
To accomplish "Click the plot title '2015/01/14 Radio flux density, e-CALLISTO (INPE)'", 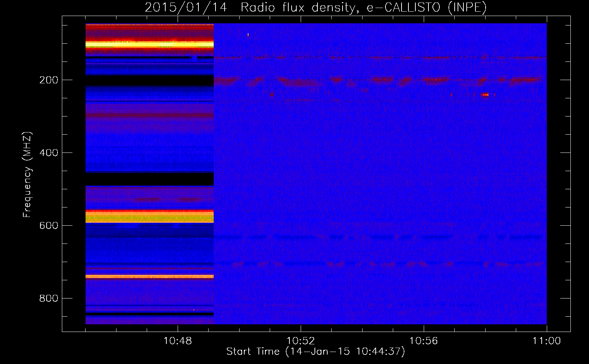I will [316, 7].
